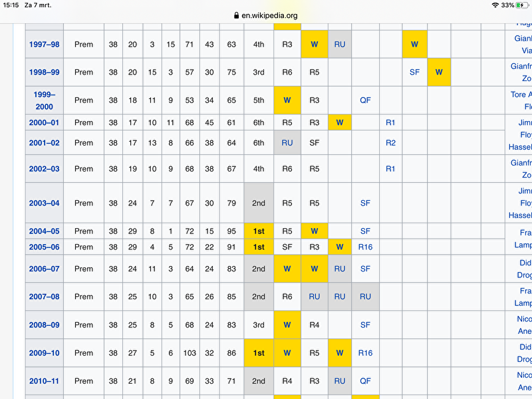Tap the battery indicator icon
Image resolution: width=532 pixels, height=399 pixels.
pyautogui.click(x=521, y=5)
